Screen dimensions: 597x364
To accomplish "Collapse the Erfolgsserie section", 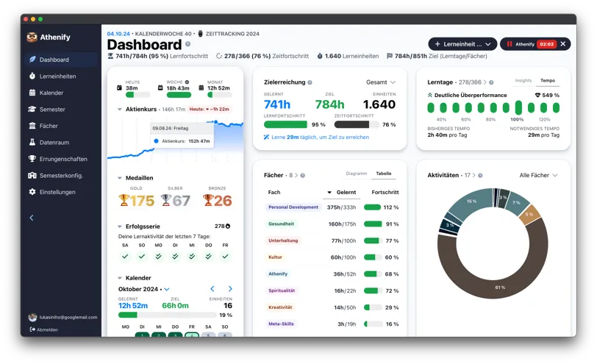I will click(120, 226).
